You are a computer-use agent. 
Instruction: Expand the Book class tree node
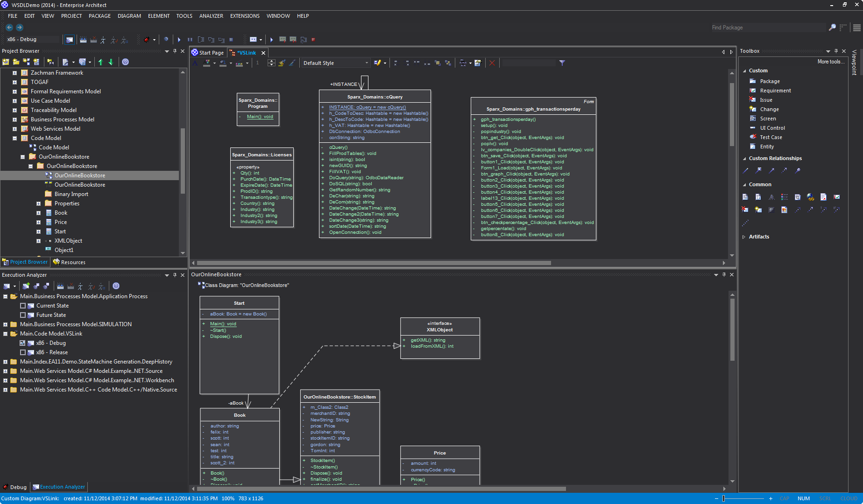tap(38, 213)
